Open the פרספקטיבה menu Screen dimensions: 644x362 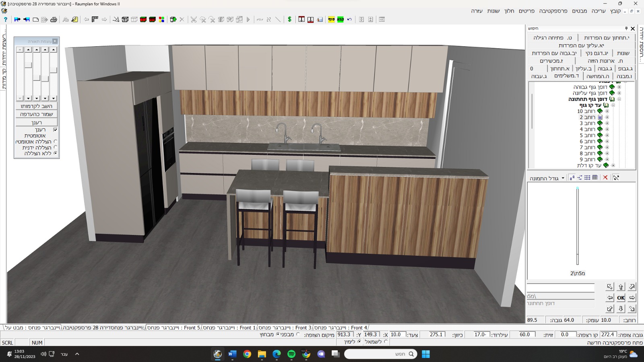[553, 11]
